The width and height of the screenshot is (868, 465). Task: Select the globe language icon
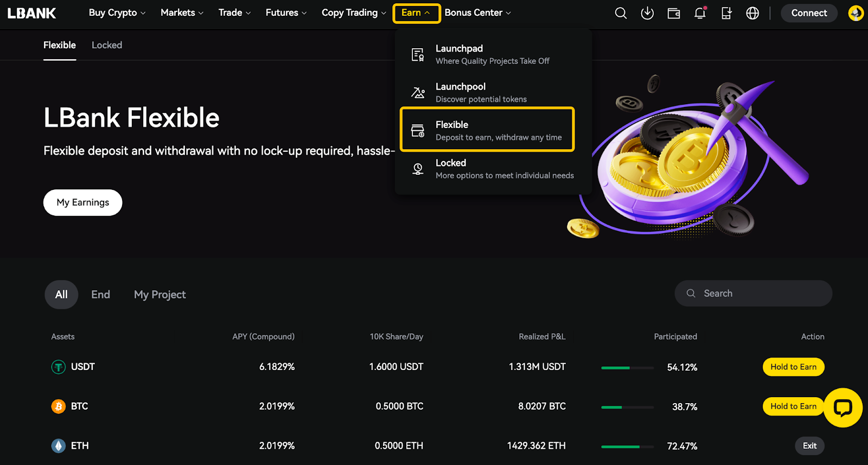coord(752,13)
